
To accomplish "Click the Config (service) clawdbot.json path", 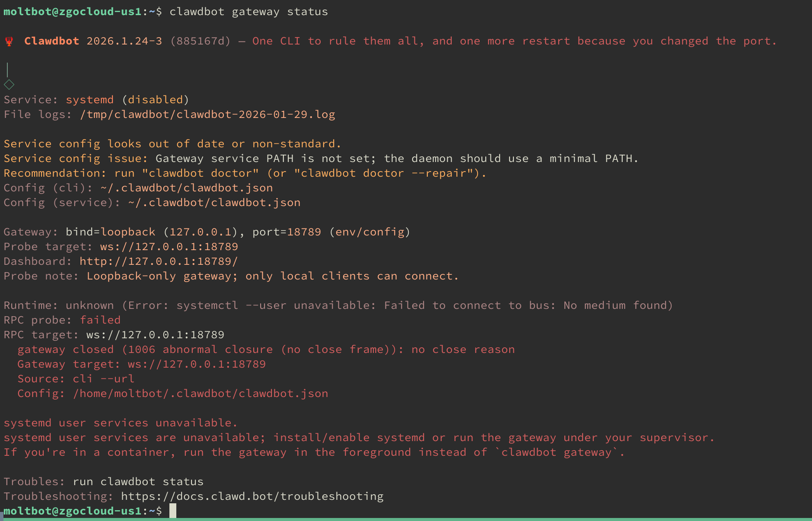I will pyautogui.click(x=214, y=203).
